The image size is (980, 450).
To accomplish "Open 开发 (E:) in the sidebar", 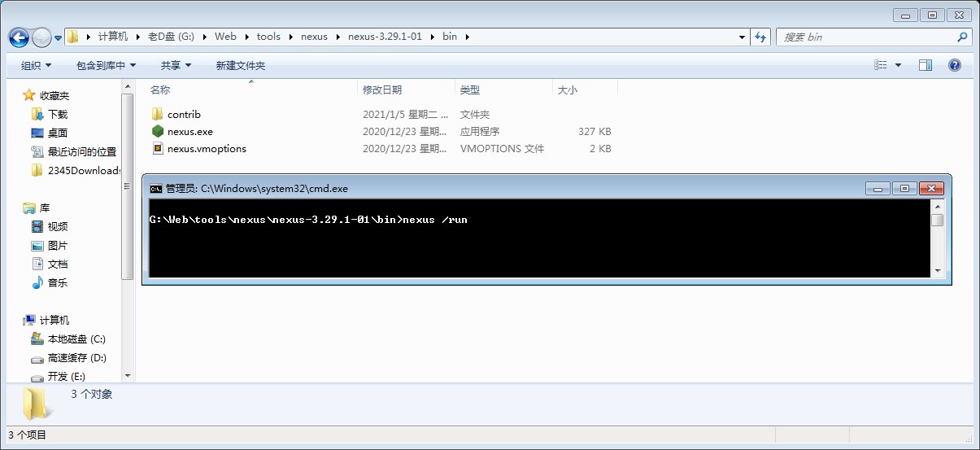I will pyautogui.click(x=66, y=377).
